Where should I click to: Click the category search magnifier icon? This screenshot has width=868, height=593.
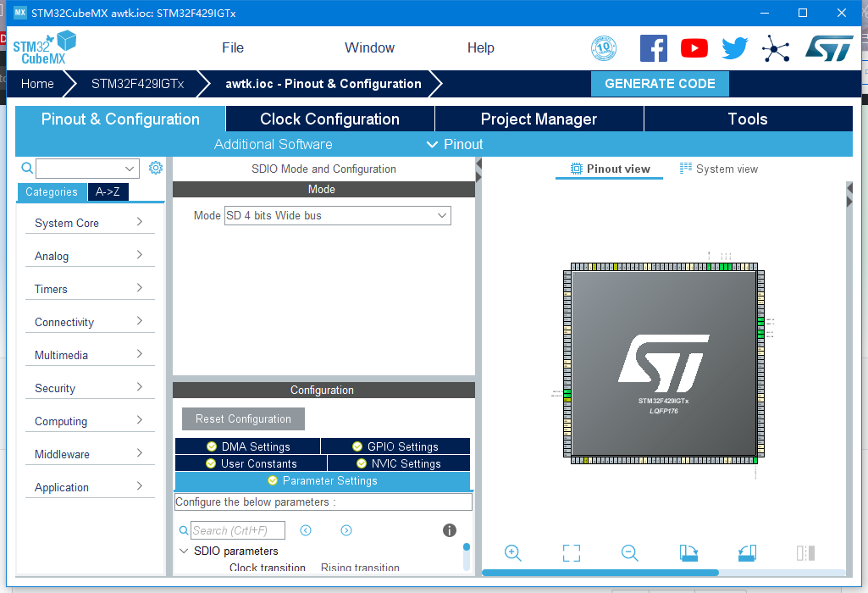point(26,168)
